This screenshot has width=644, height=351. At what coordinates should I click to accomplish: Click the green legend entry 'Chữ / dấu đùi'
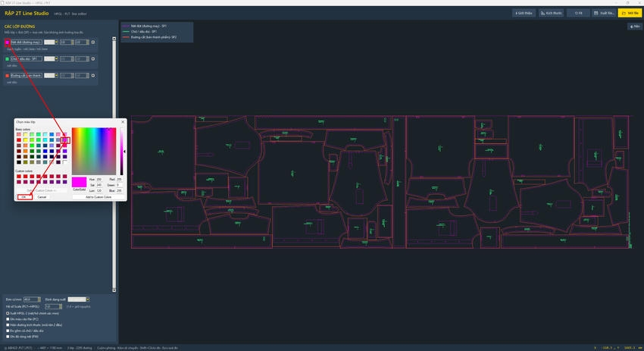(140, 32)
